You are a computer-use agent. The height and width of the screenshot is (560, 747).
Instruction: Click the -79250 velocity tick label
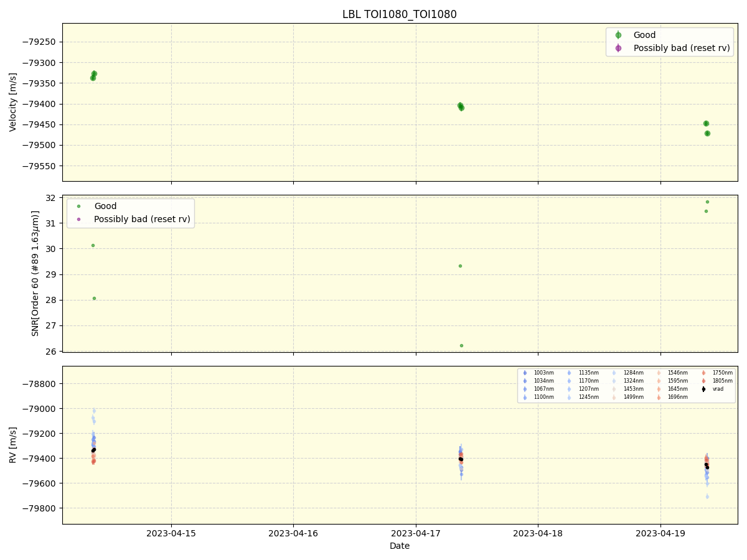pos(39,42)
